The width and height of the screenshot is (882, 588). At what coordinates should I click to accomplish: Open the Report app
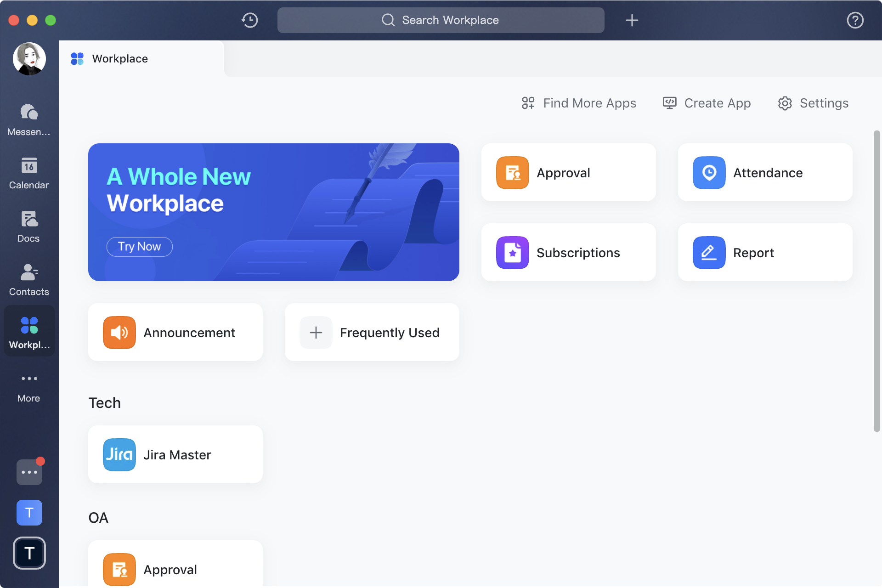(x=765, y=253)
